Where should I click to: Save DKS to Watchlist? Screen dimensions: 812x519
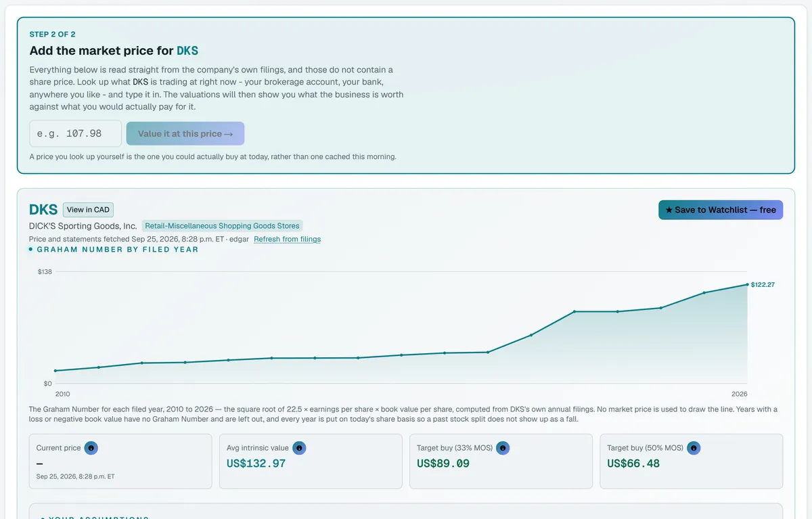click(721, 210)
